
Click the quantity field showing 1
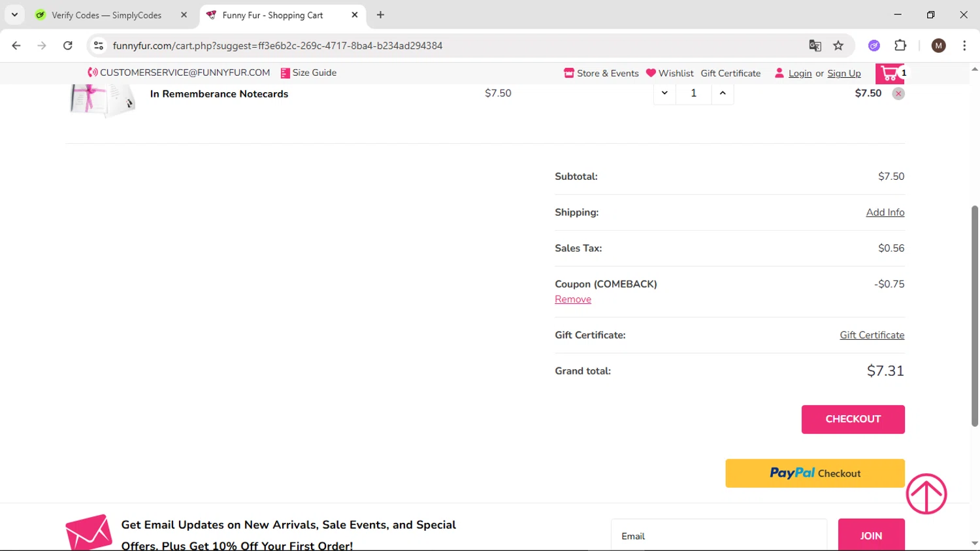click(x=693, y=93)
